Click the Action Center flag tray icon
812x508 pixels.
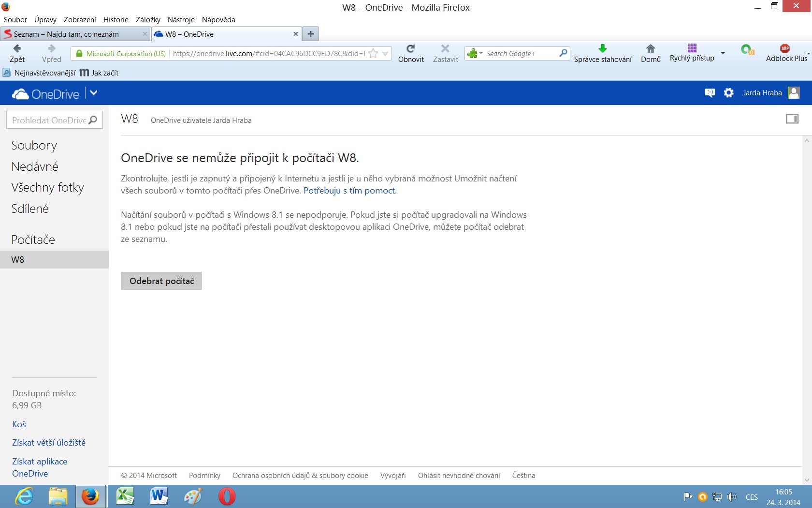click(688, 497)
